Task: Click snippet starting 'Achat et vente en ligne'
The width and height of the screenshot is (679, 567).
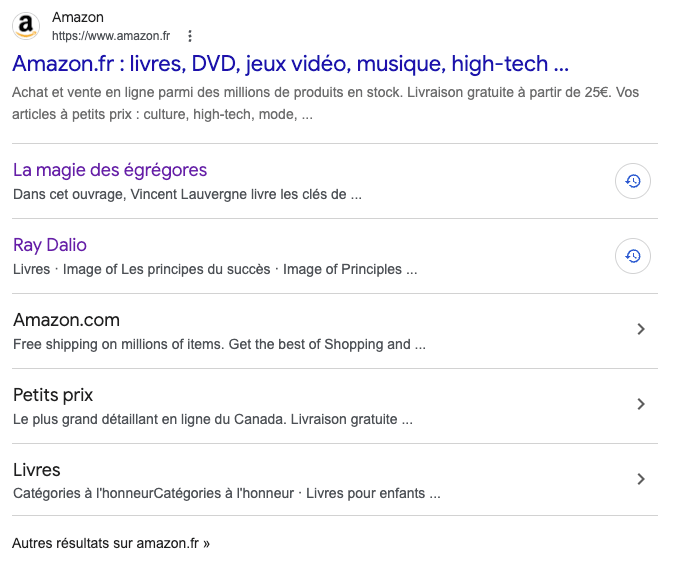Action: point(325,104)
